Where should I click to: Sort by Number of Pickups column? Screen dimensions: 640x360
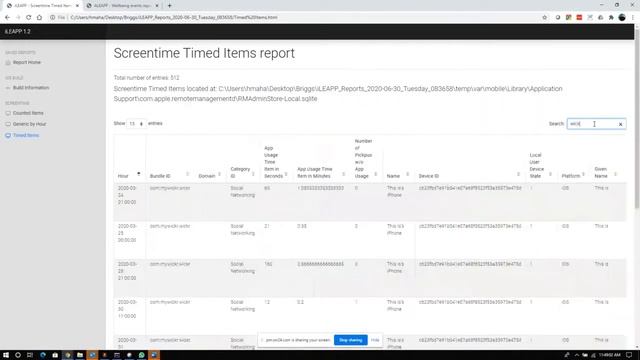click(x=366, y=158)
